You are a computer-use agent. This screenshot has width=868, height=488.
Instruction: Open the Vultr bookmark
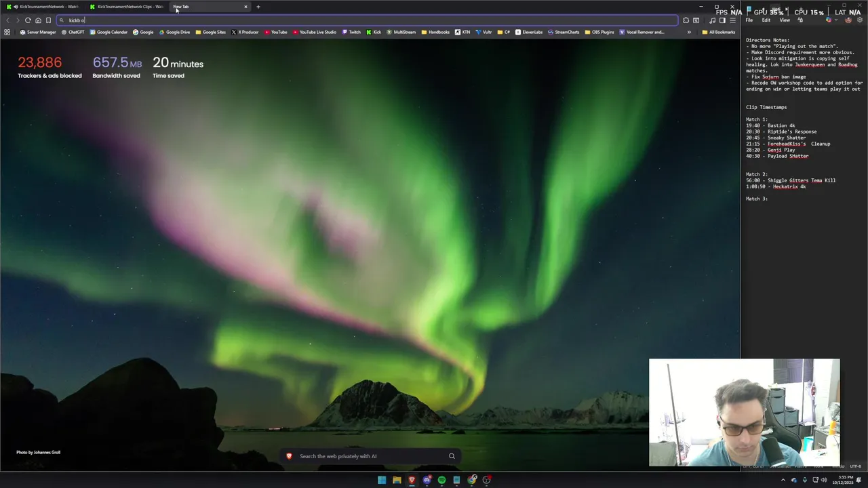coord(484,32)
